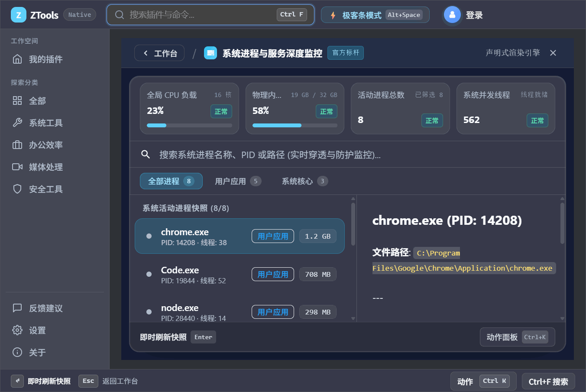Click 用户应用 tag on Code.exe row
Screen dimensions: 586x392
pos(273,274)
